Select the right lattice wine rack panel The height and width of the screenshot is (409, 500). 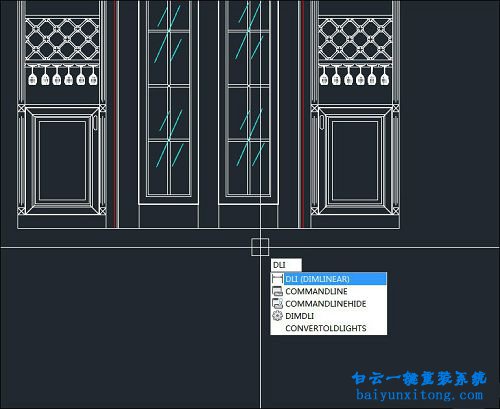point(355,40)
